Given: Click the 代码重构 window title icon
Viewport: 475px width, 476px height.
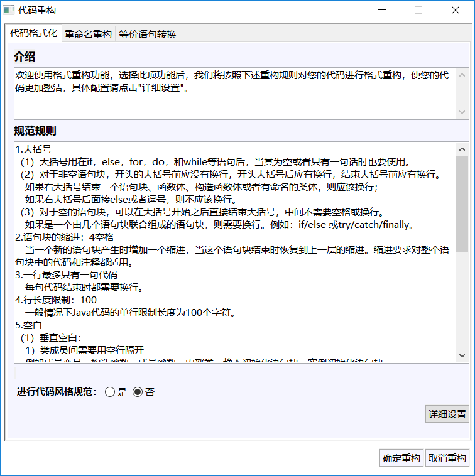Looking at the screenshot, I should point(9,10).
